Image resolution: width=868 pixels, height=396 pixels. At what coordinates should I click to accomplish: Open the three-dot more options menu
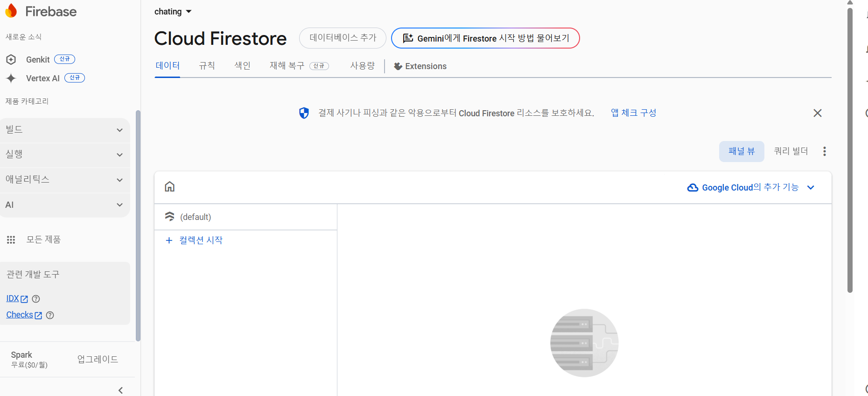click(825, 151)
